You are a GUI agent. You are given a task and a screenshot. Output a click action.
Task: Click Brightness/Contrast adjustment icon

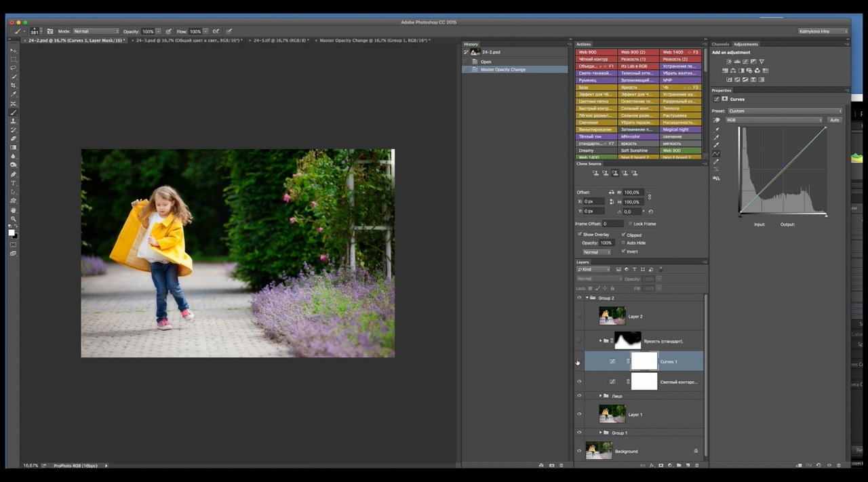coord(729,61)
